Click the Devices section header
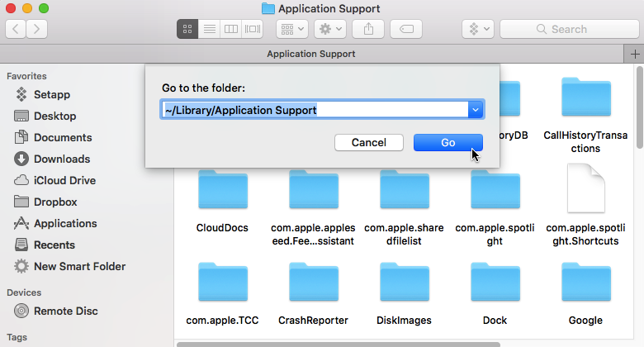 [24, 292]
